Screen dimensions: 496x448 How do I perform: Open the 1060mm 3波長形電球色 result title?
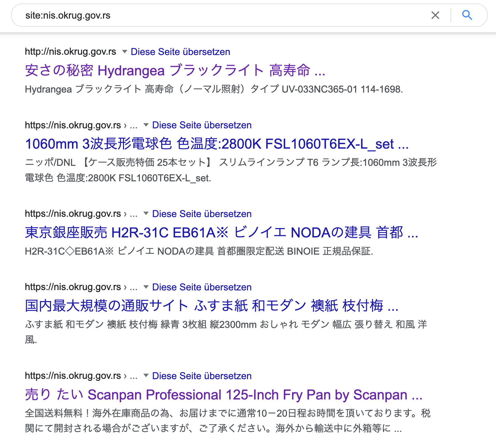[217, 144]
